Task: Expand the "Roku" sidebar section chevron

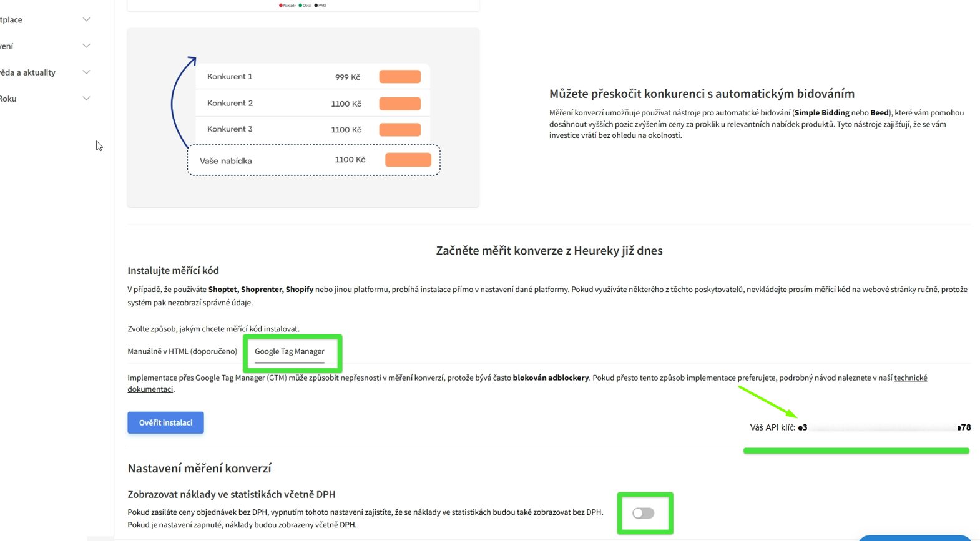Action: click(86, 99)
